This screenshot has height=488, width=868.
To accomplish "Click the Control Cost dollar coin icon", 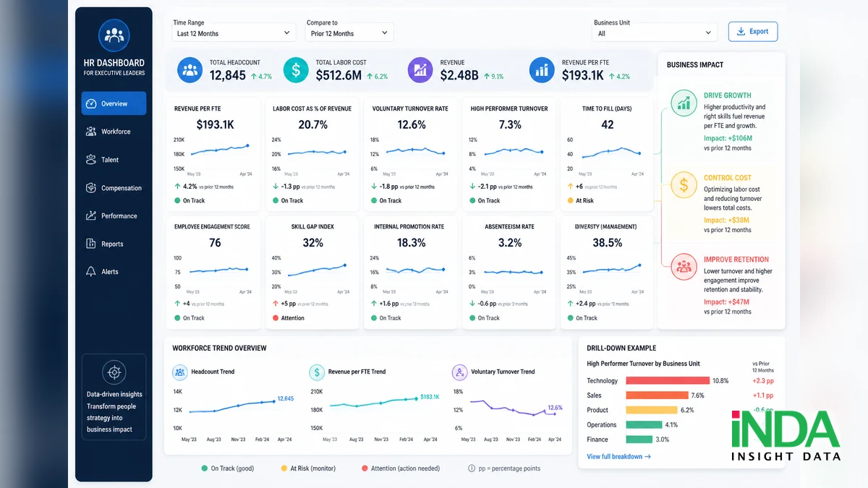I will [x=684, y=186].
